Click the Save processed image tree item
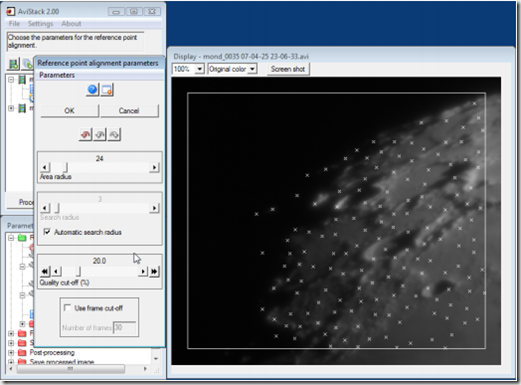521x385 pixels. 62,362
